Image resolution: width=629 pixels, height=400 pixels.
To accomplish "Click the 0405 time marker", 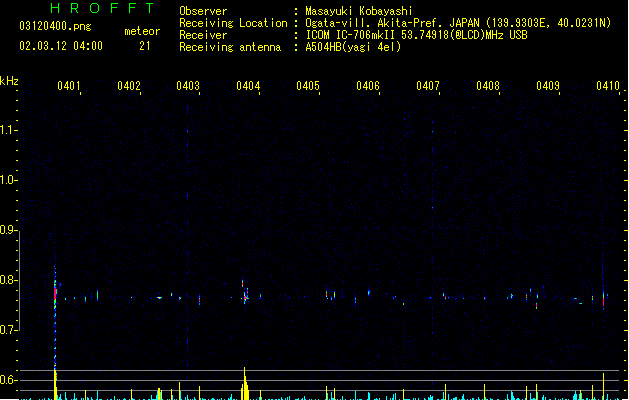I will (x=308, y=86).
